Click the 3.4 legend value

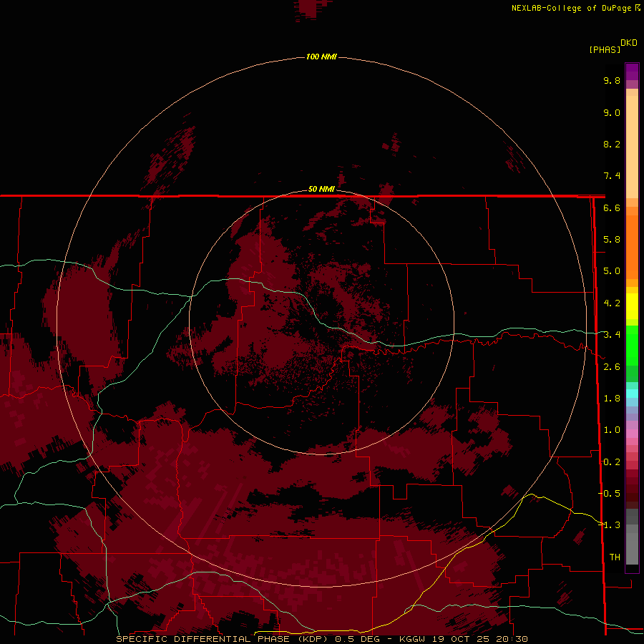tap(612, 335)
